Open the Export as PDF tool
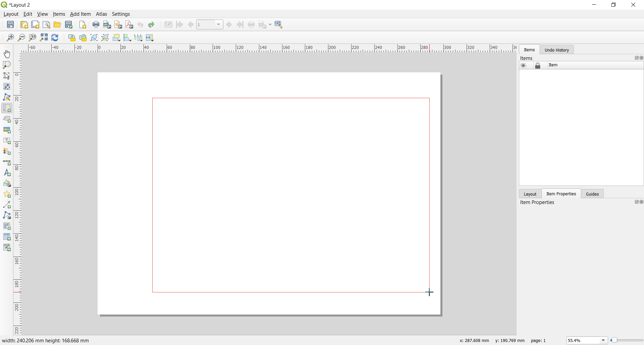 coord(129,24)
